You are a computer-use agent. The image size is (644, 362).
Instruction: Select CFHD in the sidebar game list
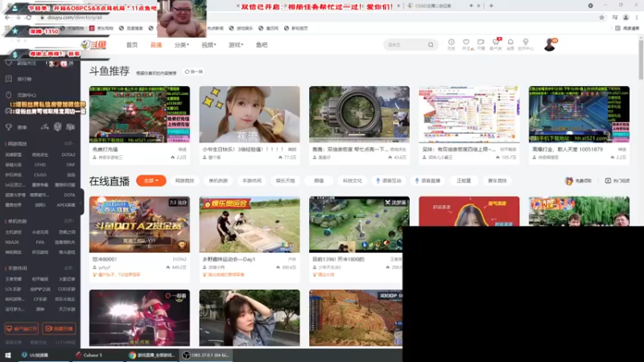39,165
